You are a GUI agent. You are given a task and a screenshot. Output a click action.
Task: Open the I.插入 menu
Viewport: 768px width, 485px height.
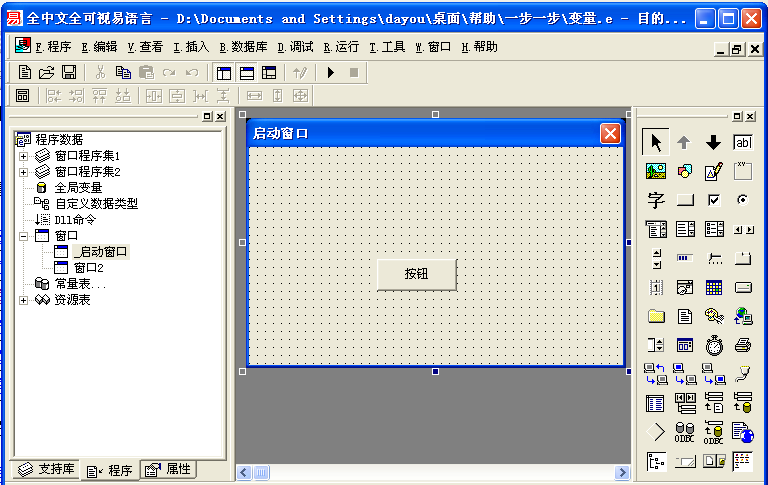191,47
